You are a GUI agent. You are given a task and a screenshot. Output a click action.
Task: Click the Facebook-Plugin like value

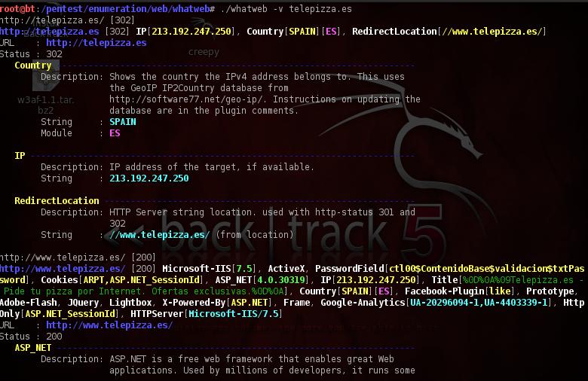(x=501, y=291)
